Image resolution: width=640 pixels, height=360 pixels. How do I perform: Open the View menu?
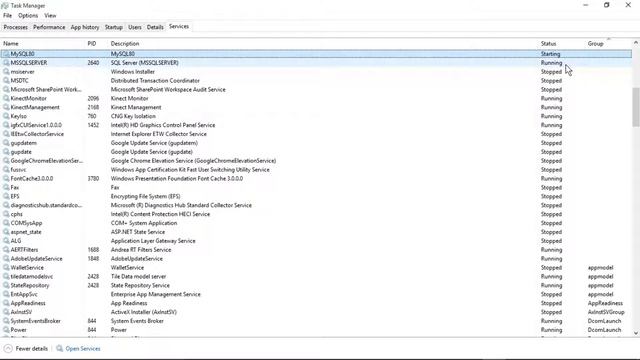50,16
